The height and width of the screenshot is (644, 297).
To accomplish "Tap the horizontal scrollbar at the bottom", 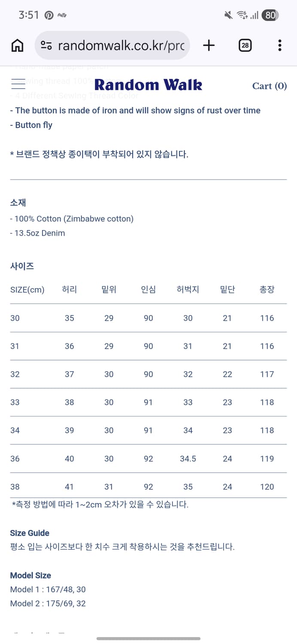I will pos(148,639).
